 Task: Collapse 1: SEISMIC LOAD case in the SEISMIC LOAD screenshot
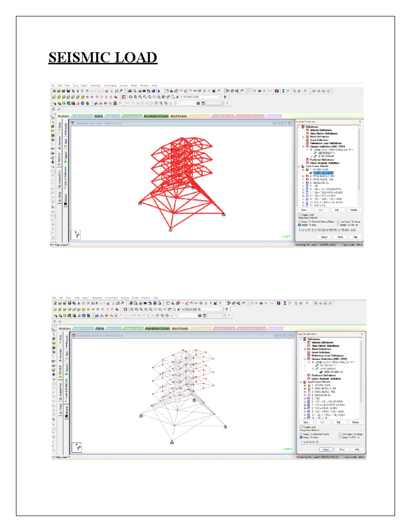[x=303, y=170]
